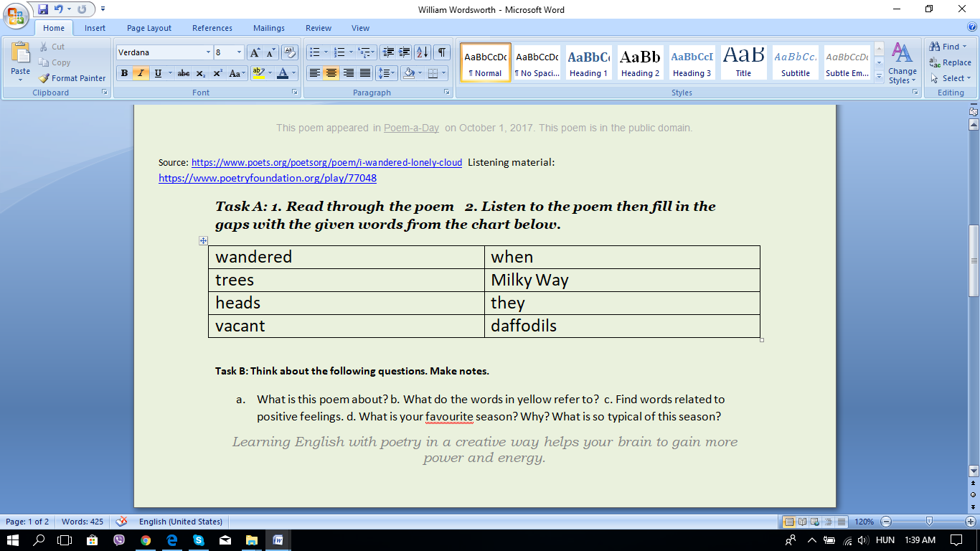980x551 pixels.
Task: Activate the Format Painter tool
Action: click(72, 78)
